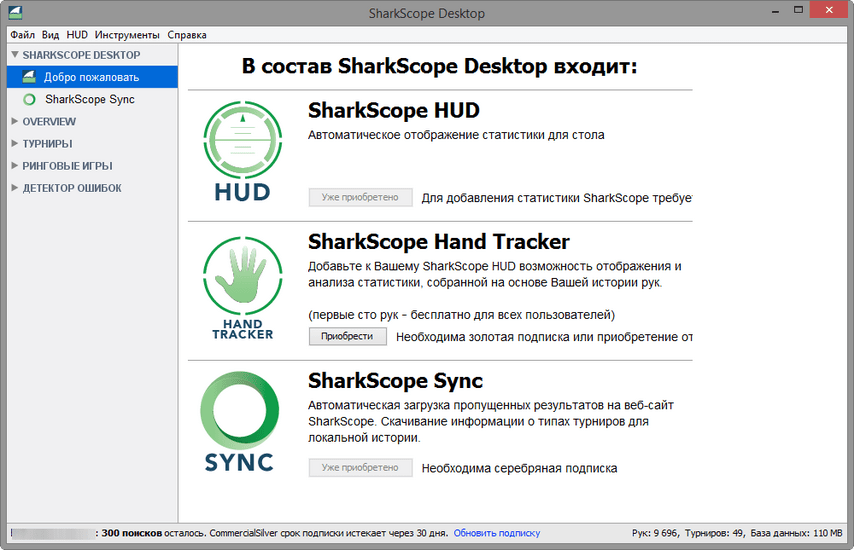The width and height of the screenshot is (854, 550).
Task: Open the Файл menu
Action: pyautogui.click(x=22, y=35)
